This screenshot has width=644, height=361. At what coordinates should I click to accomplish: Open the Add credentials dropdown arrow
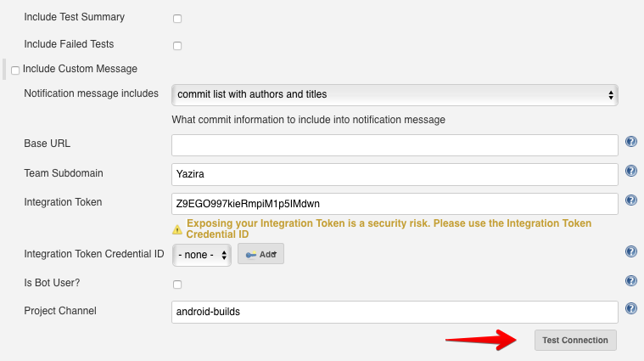click(274, 254)
